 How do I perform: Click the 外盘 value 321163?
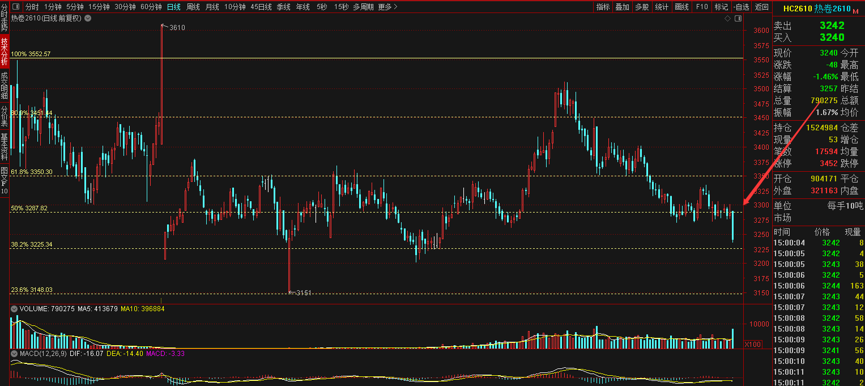824,190
